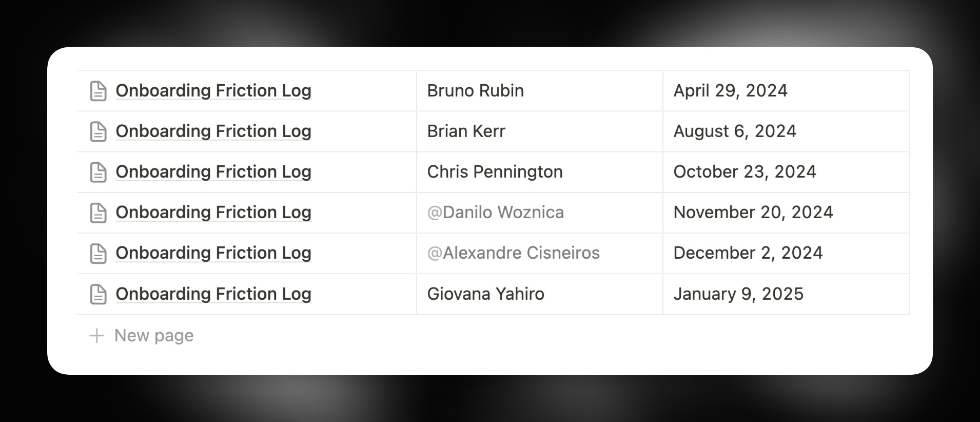Screen dimensions: 980x422
Task: Click page icon in Giovana Yahiro's row
Action: 98,294
